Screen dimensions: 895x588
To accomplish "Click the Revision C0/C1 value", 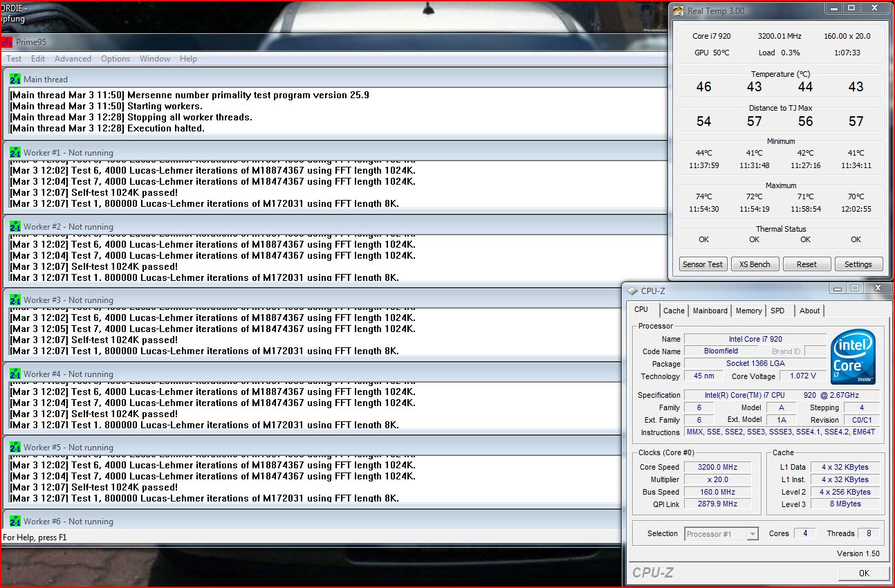I will [x=862, y=420].
